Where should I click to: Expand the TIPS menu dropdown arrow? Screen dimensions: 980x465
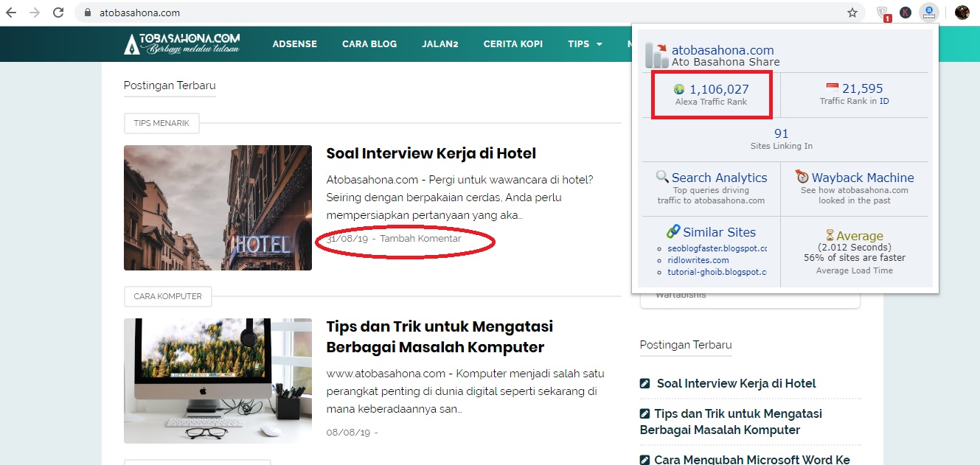click(x=600, y=44)
